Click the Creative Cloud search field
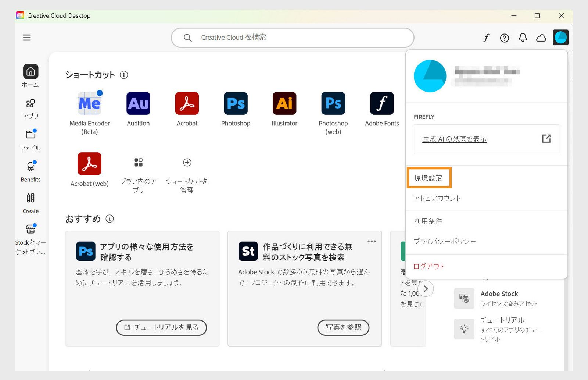Screen dimensions: 588x380 coord(292,37)
